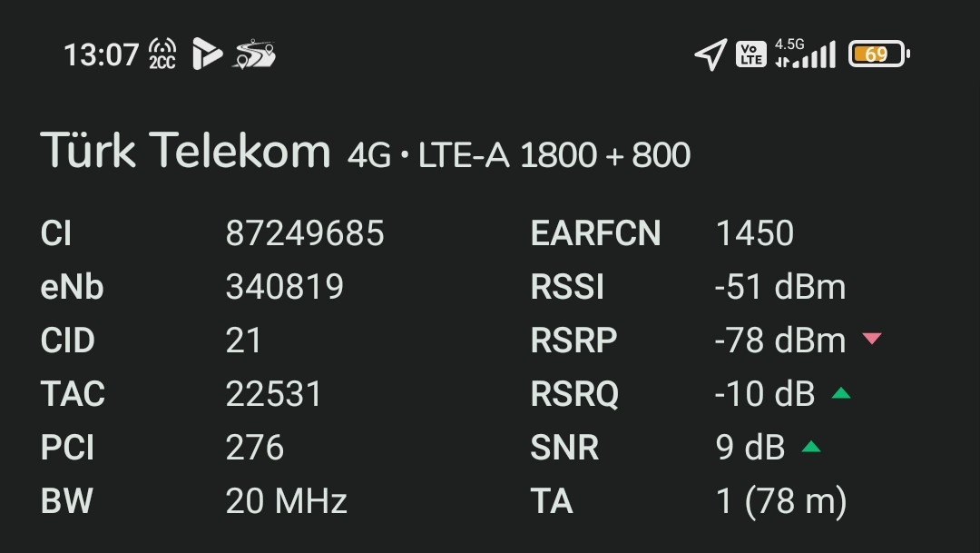Tap the 4.5G signal strength bars
This screenshot has width=980, height=553.
click(x=805, y=54)
